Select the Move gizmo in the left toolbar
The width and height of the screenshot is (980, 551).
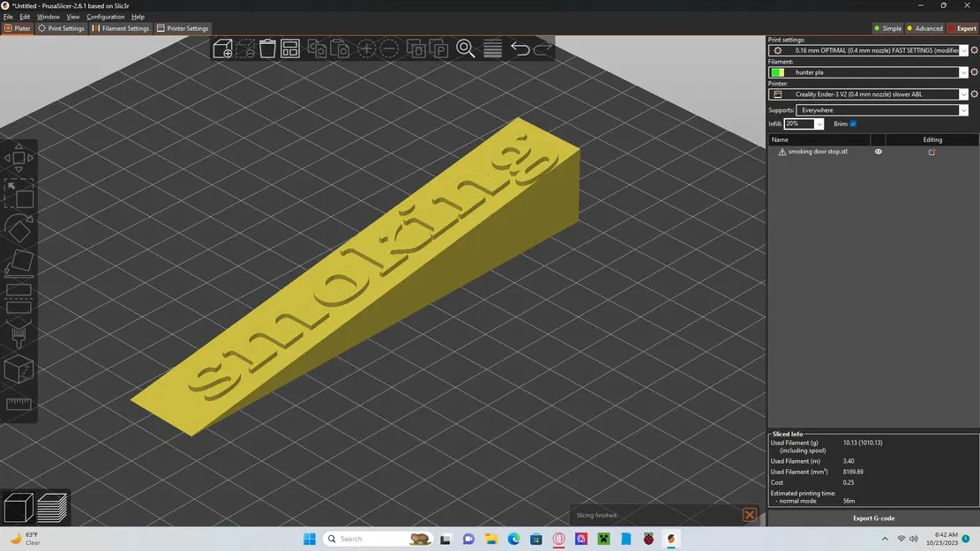[19, 158]
